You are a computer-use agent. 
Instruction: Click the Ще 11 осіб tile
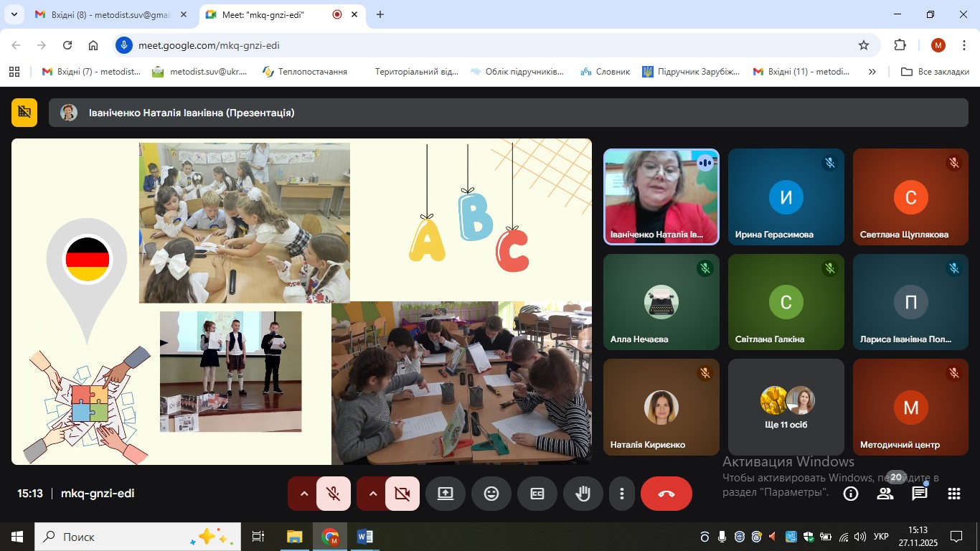pyautogui.click(x=786, y=407)
